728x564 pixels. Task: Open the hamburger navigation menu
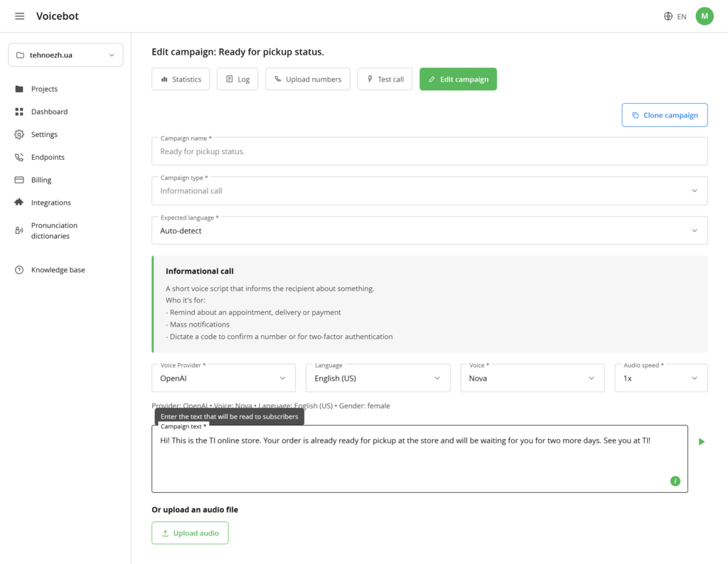19,16
